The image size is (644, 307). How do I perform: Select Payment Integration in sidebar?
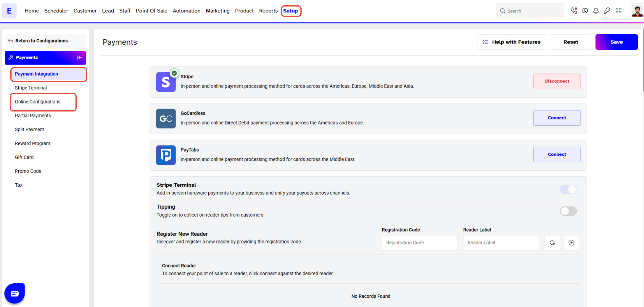coord(49,74)
